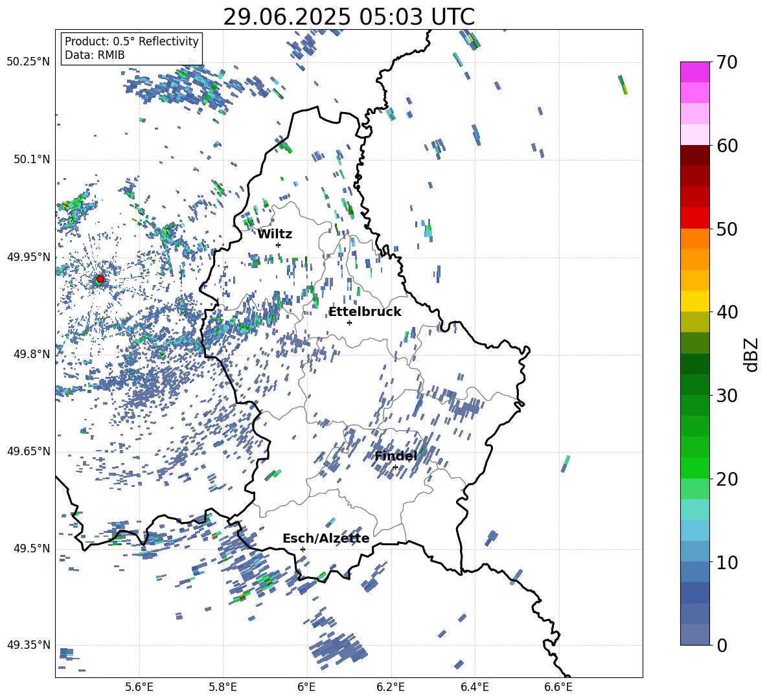
Task: Click the Findel city label
Action: click(396, 456)
